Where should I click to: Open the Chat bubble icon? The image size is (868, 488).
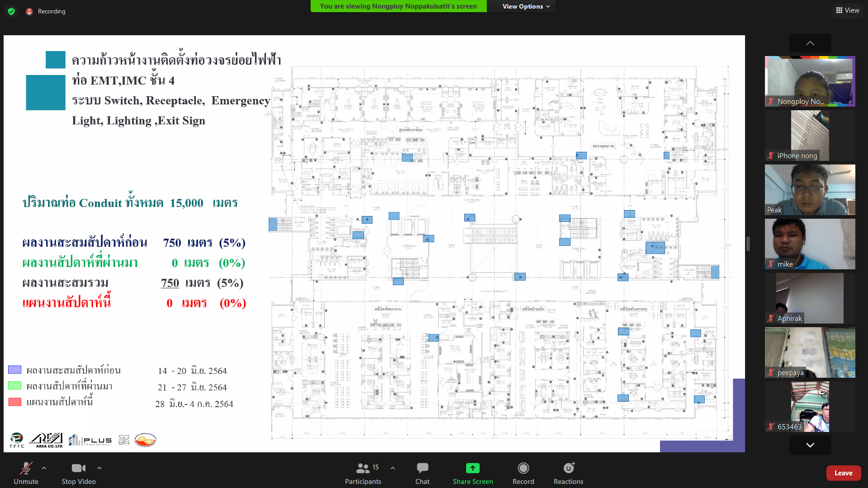(422, 468)
